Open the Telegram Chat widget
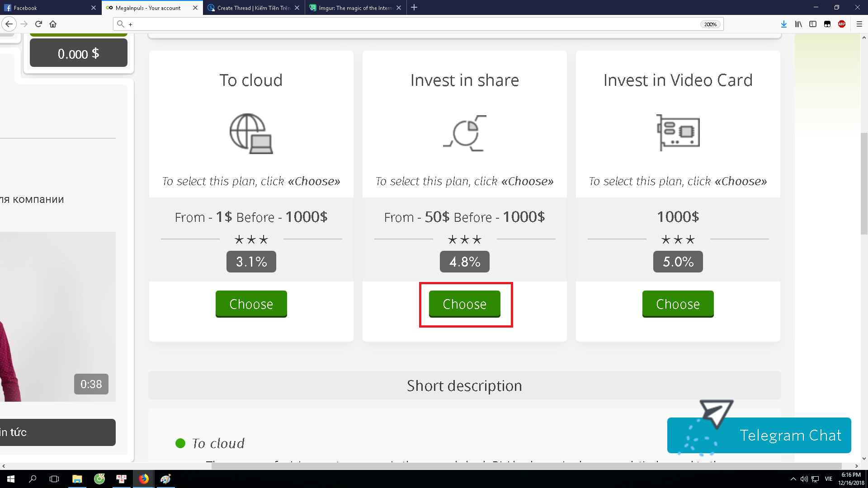The width and height of the screenshot is (868, 488). tap(759, 435)
